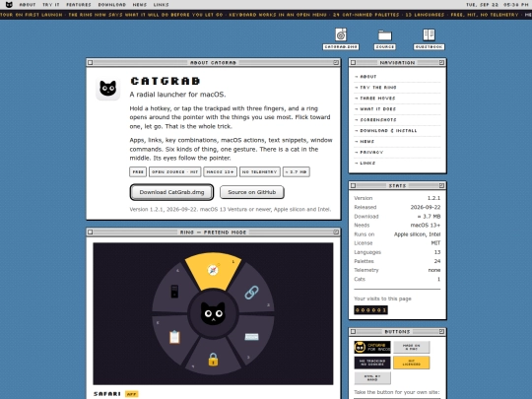Open the Source folder desktop icon
The height and width of the screenshot is (399, 532).
pyautogui.click(x=385, y=39)
